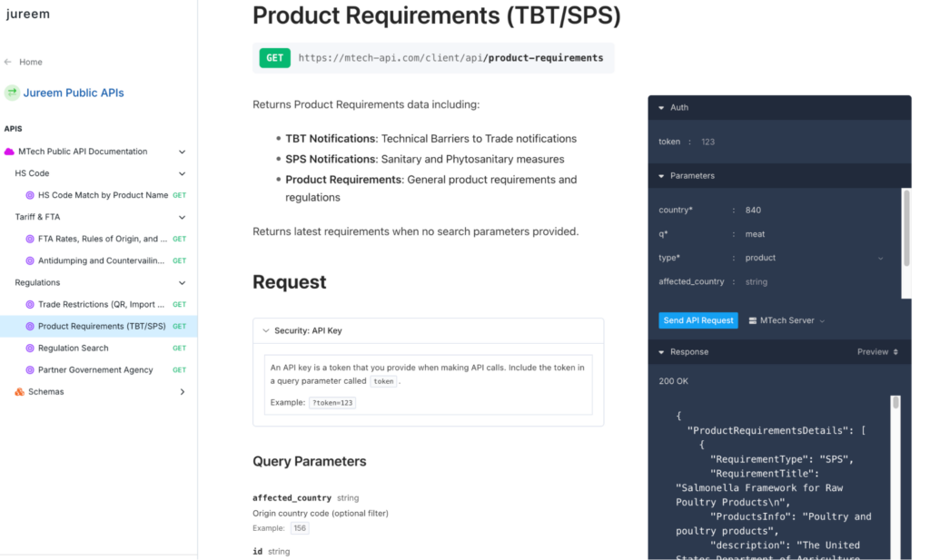Click the affected_country parameter name
The image size is (930, 560).
click(x=292, y=497)
